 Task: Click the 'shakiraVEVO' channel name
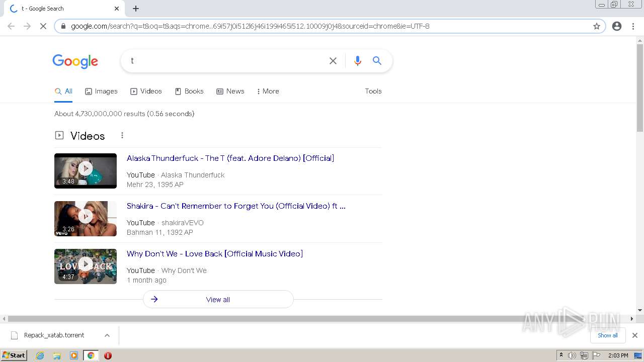coord(183,223)
